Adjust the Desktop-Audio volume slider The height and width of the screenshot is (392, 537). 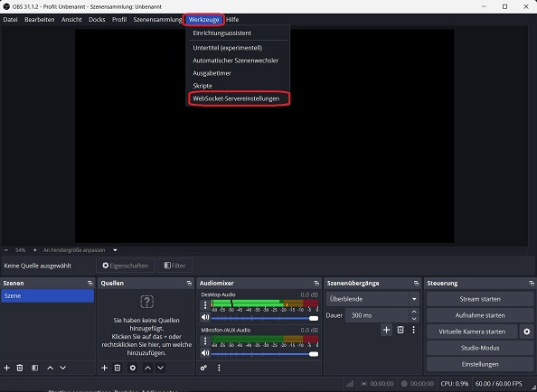pos(265,318)
